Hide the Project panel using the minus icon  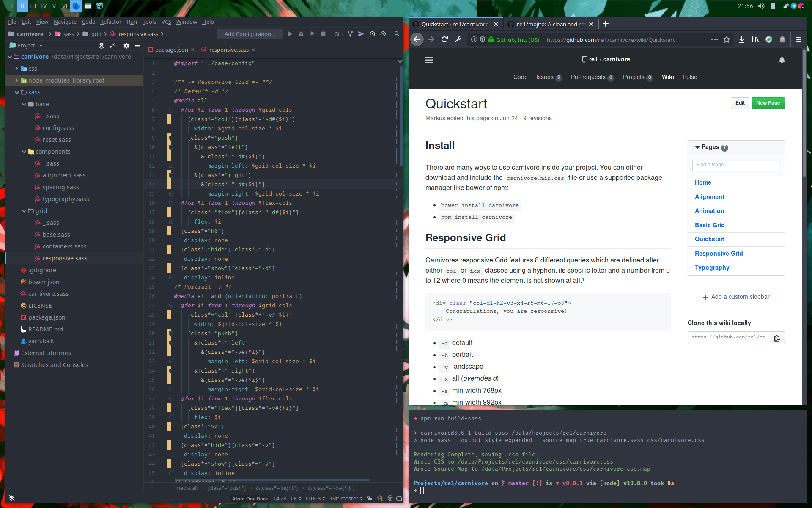point(137,46)
